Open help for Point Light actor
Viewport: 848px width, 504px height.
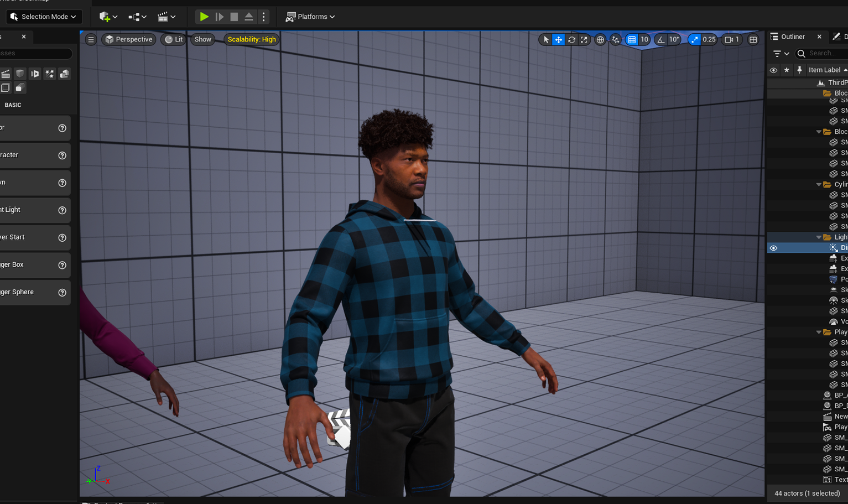(x=62, y=210)
